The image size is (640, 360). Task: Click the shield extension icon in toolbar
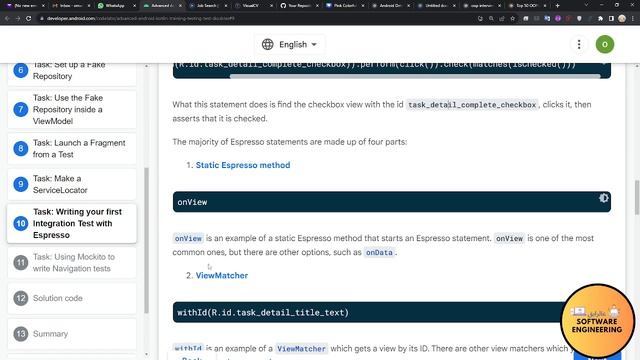(x=579, y=18)
